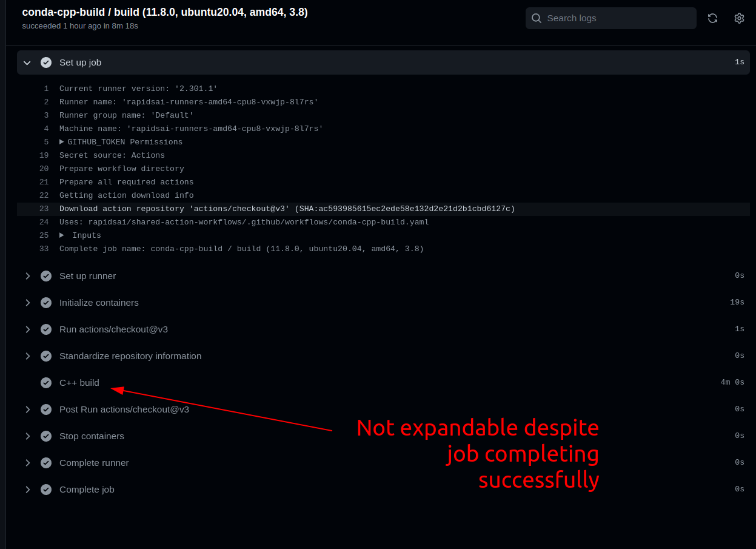This screenshot has height=549, width=756.
Task: Click the green check next to C++ build
Action: pos(45,382)
